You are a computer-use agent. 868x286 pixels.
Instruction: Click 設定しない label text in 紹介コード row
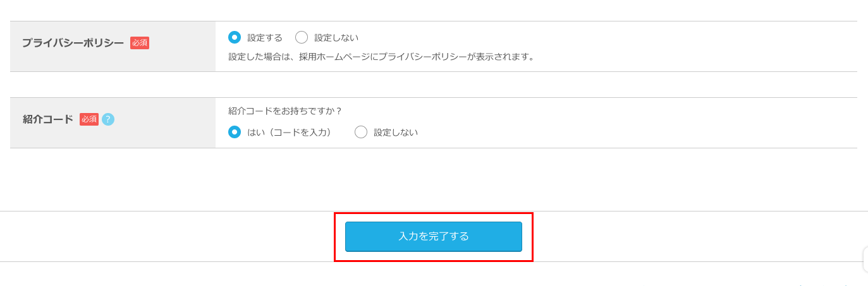tap(396, 133)
